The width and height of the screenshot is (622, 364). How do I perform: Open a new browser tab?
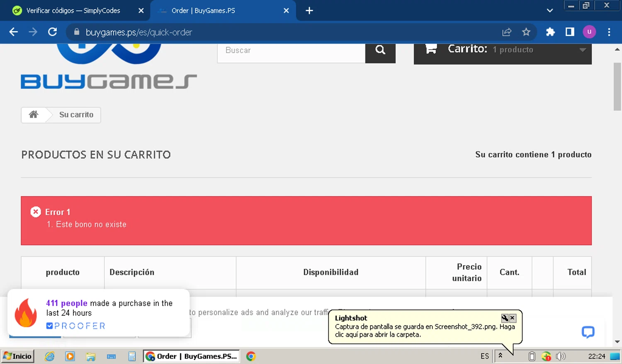pos(309,10)
